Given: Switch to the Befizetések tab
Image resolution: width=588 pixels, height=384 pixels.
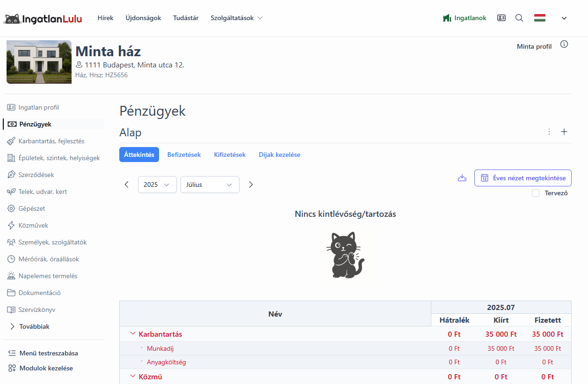Looking at the screenshot, I should click(x=184, y=155).
